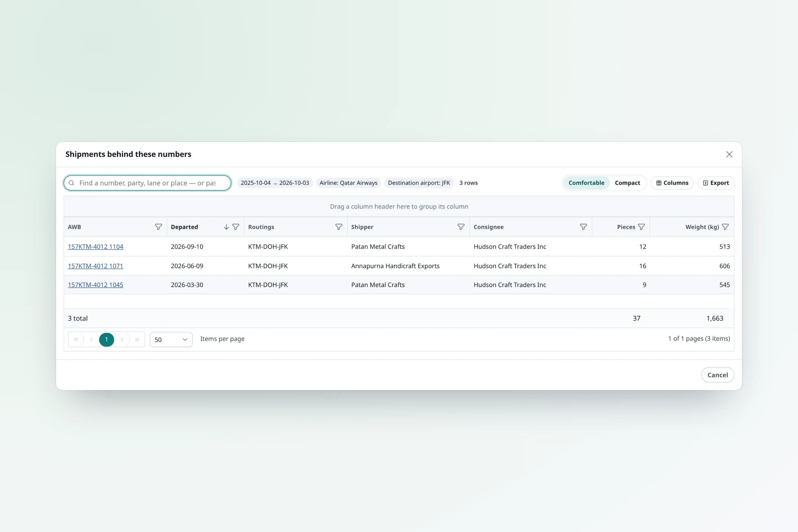Open the Routings column filter icon
The height and width of the screenshot is (532, 798).
point(339,227)
